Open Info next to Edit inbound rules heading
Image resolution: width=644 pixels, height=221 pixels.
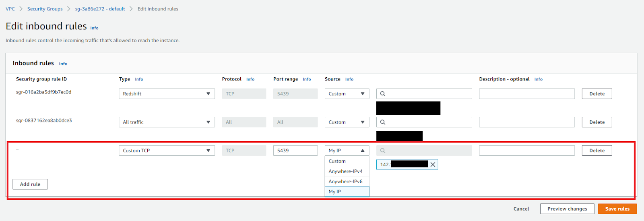pos(94,28)
